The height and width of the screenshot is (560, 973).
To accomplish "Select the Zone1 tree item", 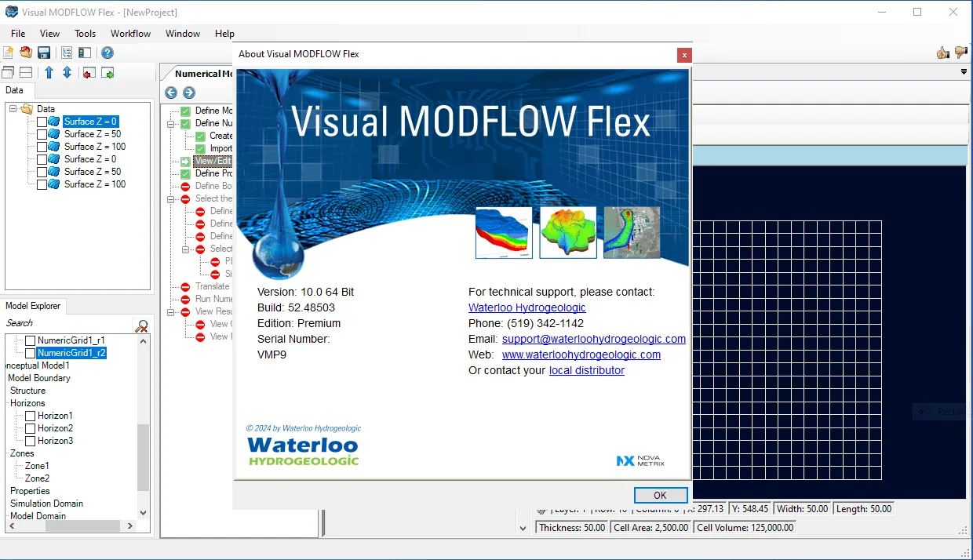I will [x=37, y=466].
